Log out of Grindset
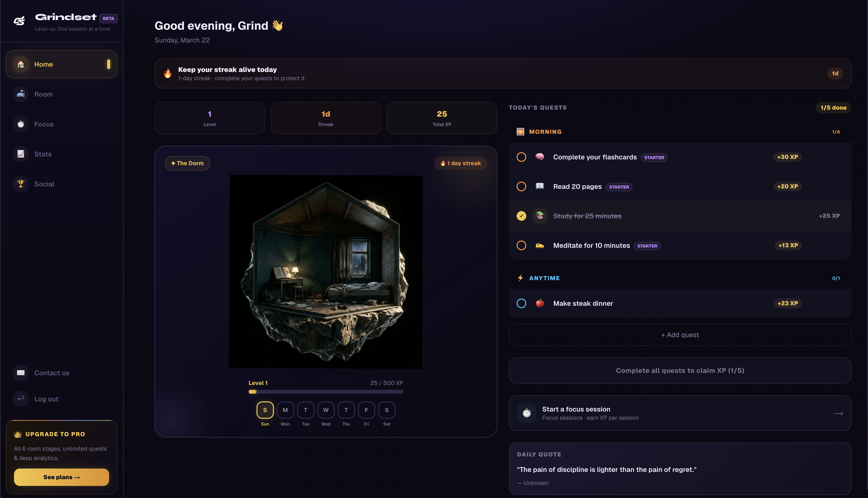 click(62, 399)
